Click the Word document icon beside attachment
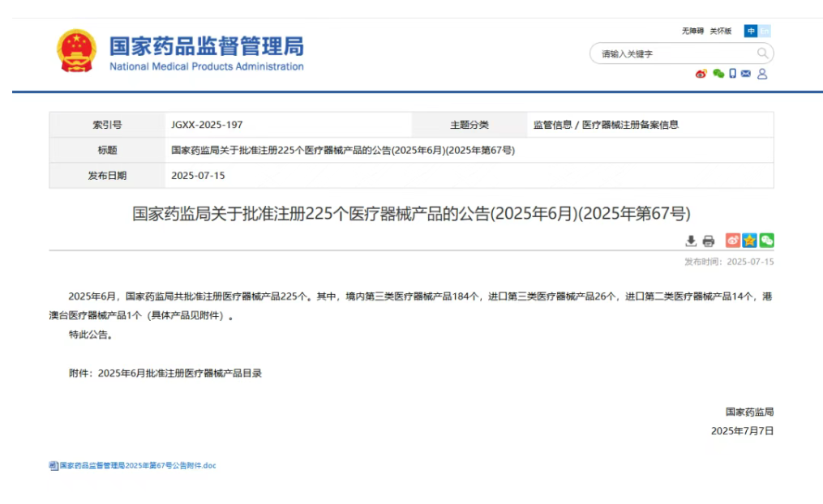823x504 pixels. (54, 466)
